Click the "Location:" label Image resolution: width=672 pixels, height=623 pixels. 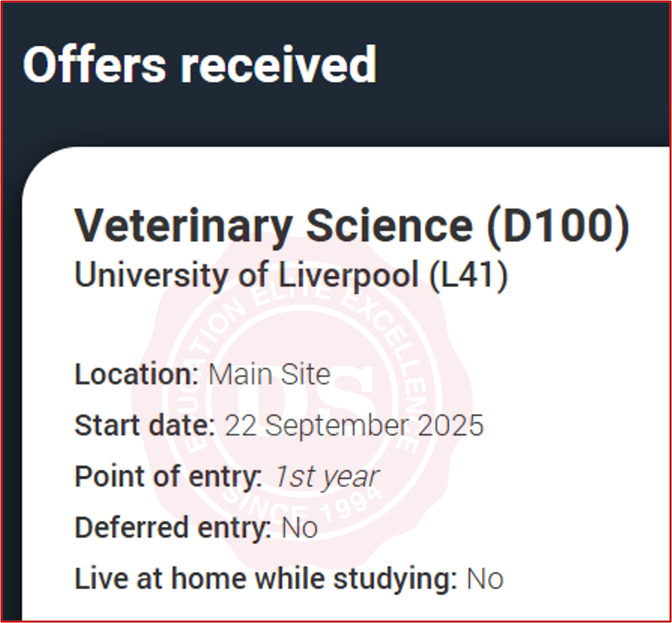pos(137,375)
